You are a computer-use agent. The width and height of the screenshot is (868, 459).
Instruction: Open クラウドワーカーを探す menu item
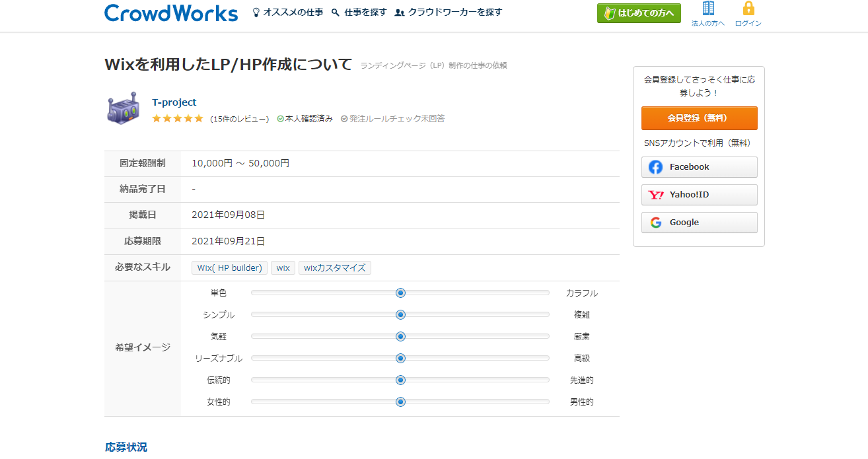pyautogui.click(x=455, y=13)
